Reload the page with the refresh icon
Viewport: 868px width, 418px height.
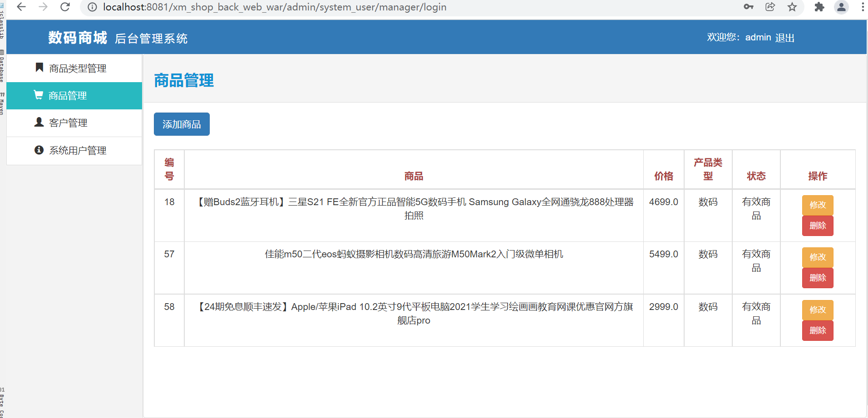(x=65, y=7)
